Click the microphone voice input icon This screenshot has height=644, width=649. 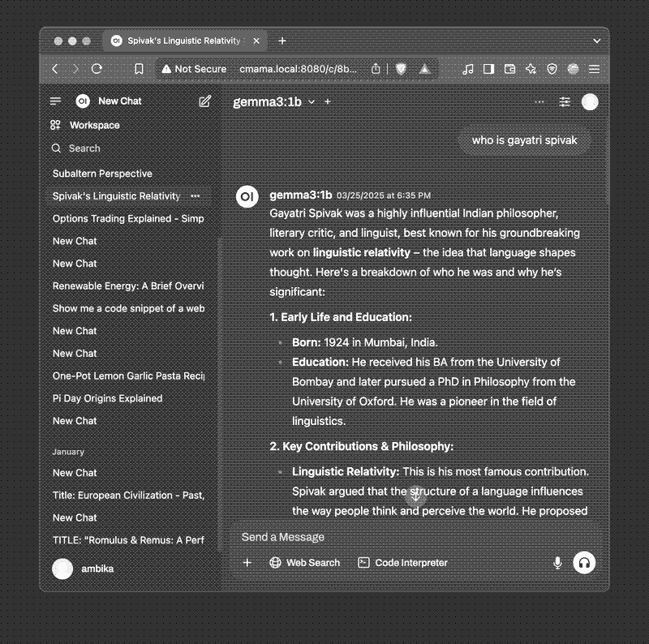point(557,563)
